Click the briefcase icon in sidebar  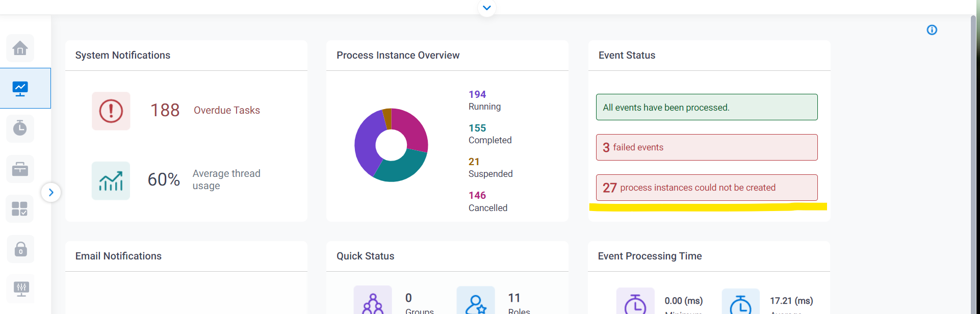20,169
